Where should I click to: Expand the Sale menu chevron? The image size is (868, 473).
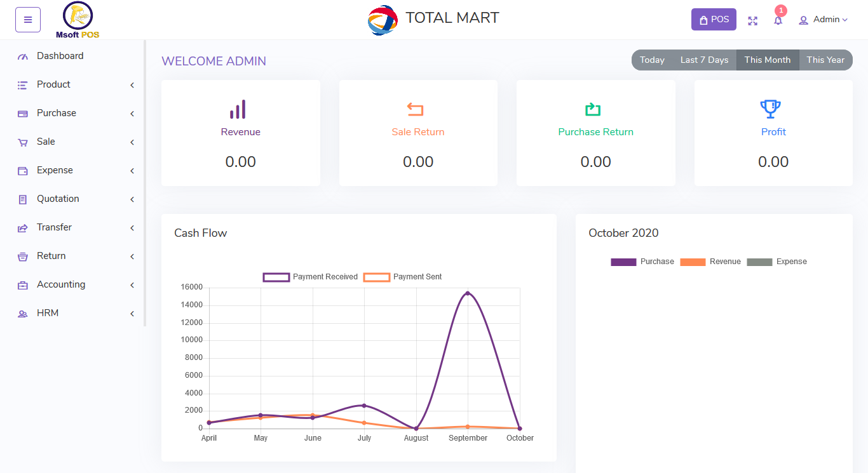(132, 142)
